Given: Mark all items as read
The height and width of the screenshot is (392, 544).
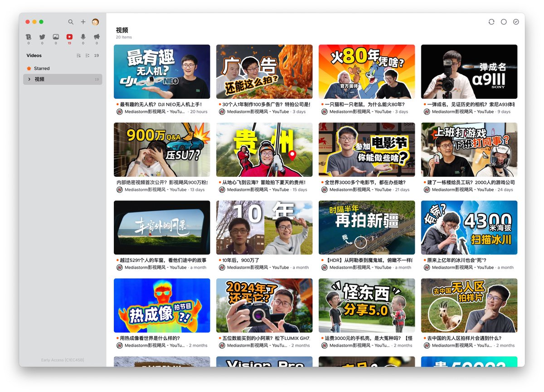Looking at the screenshot, I should pos(516,22).
